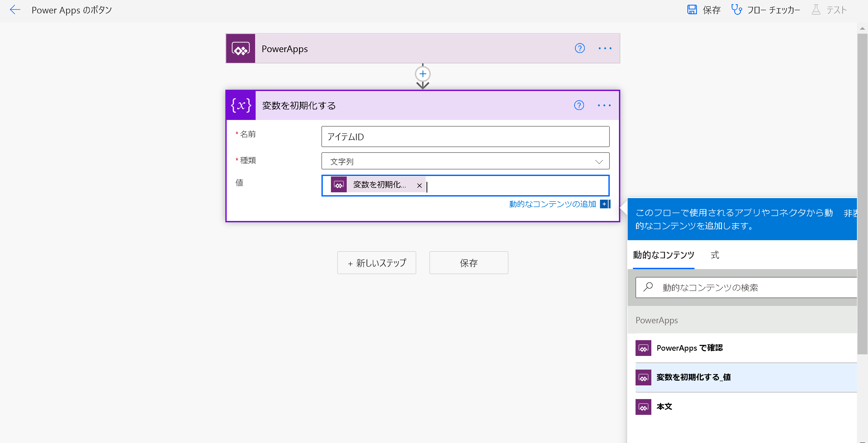
Task: Remove the 変数を初期化 token with X
Action: [x=419, y=185]
